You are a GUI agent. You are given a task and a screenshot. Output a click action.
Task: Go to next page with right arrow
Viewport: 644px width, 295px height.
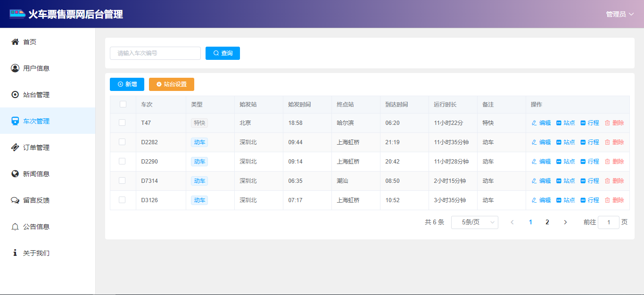click(565, 222)
